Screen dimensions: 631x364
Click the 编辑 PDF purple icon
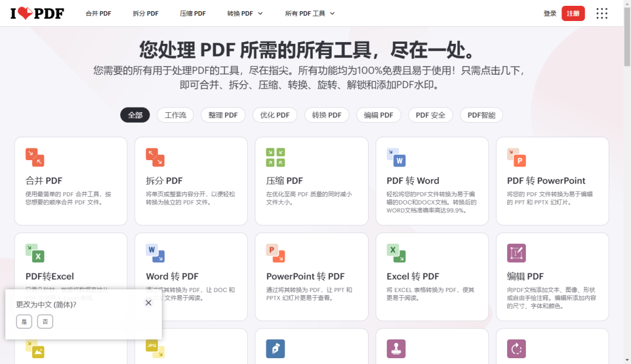(516, 253)
